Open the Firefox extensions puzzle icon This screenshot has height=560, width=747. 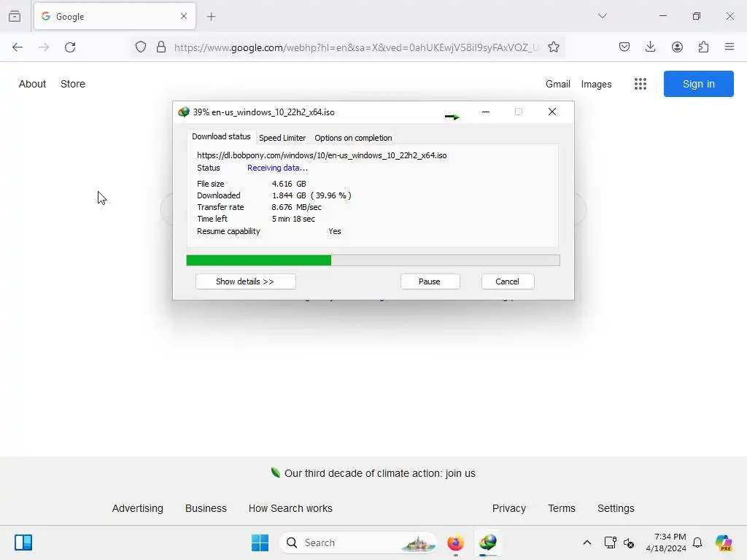point(703,47)
